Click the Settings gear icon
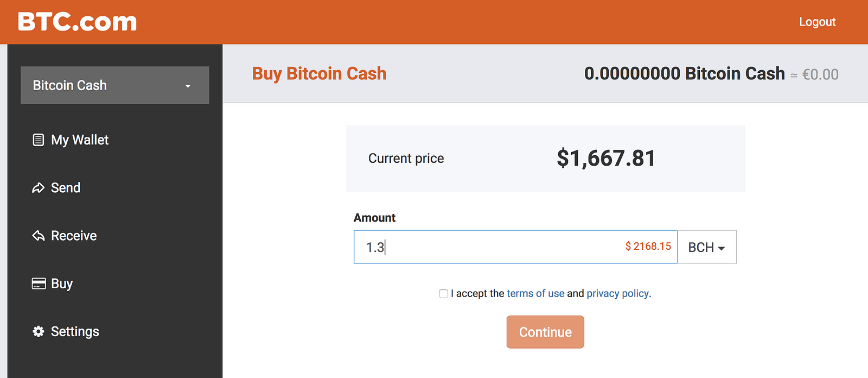This screenshot has width=868, height=378. pyautogui.click(x=38, y=331)
